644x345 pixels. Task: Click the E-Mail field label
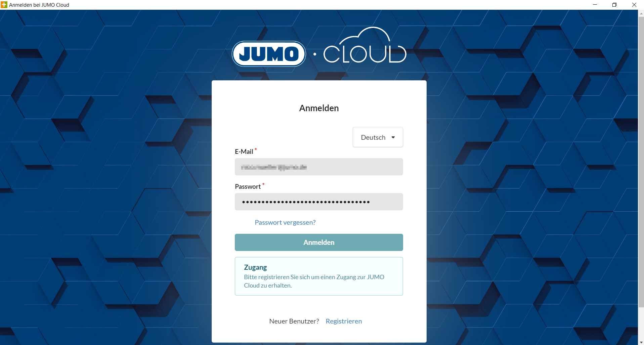point(244,152)
